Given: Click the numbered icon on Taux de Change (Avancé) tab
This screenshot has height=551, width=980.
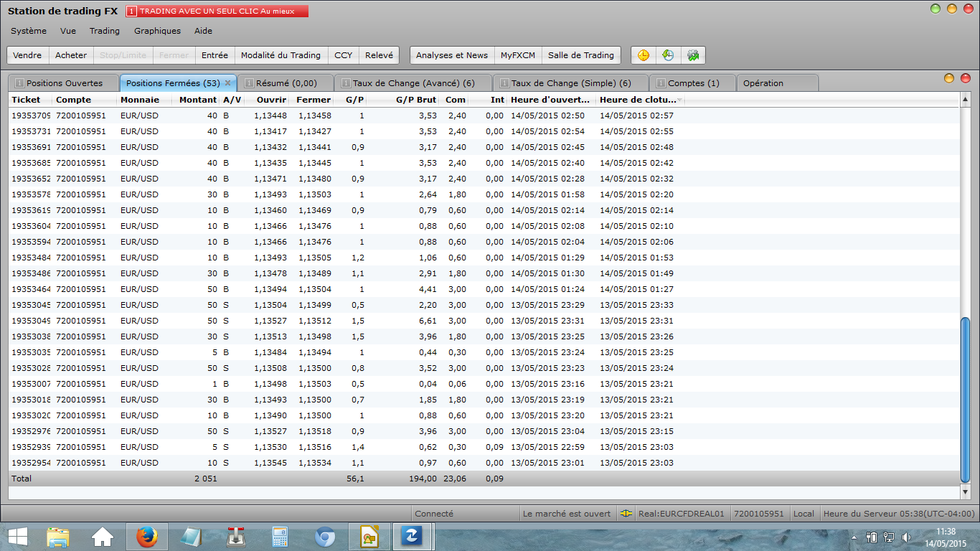Looking at the screenshot, I should [x=346, y=83].
